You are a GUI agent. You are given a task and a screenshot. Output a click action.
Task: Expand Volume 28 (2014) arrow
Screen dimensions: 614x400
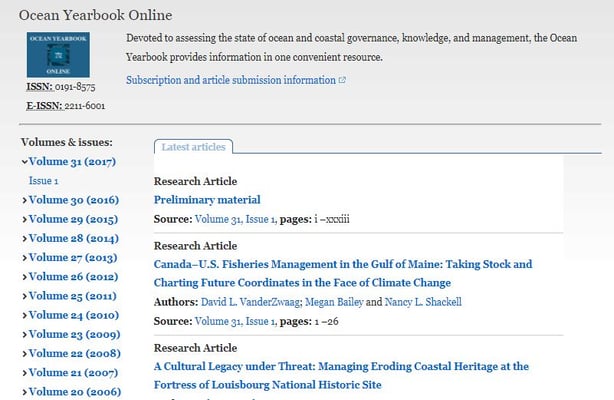point(24,238)
